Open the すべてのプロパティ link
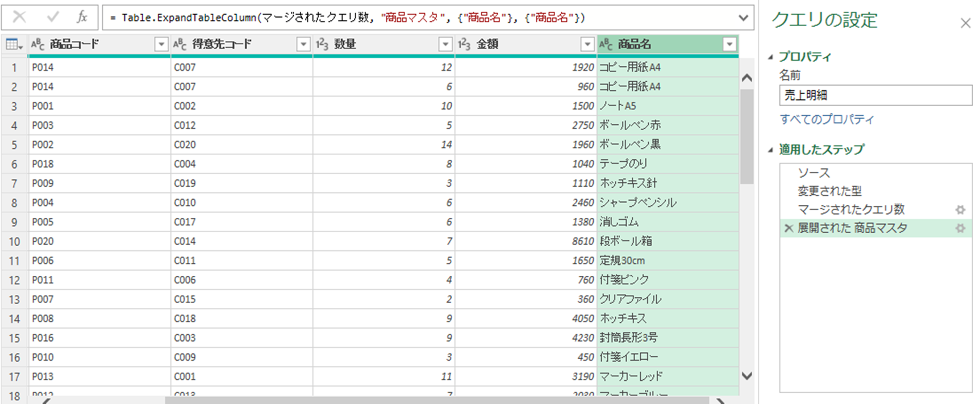Viewport: 980px width, 404px height. point(827,119)
